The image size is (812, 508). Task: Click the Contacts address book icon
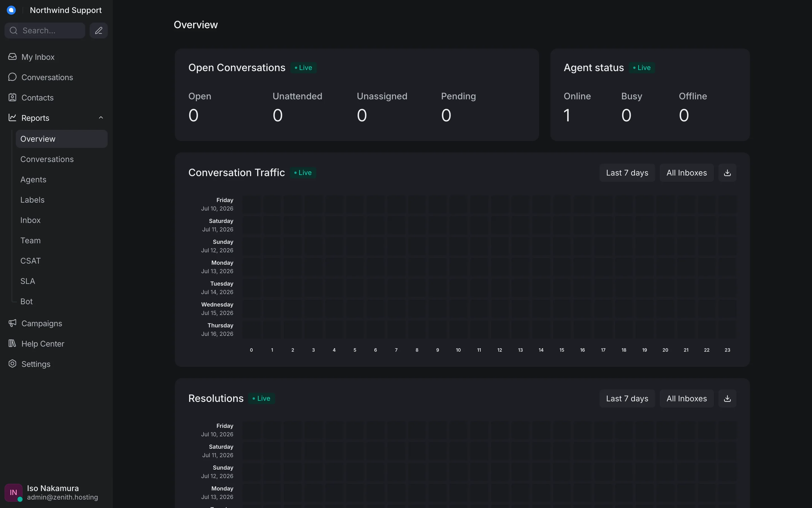12,97
